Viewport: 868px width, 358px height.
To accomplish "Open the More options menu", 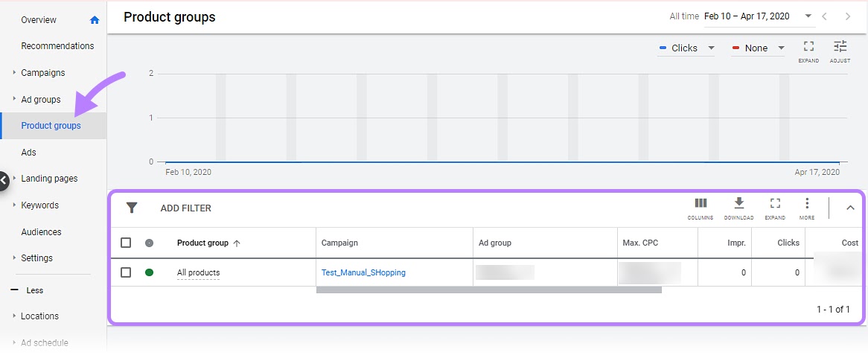I will click(x=807, y=207).
